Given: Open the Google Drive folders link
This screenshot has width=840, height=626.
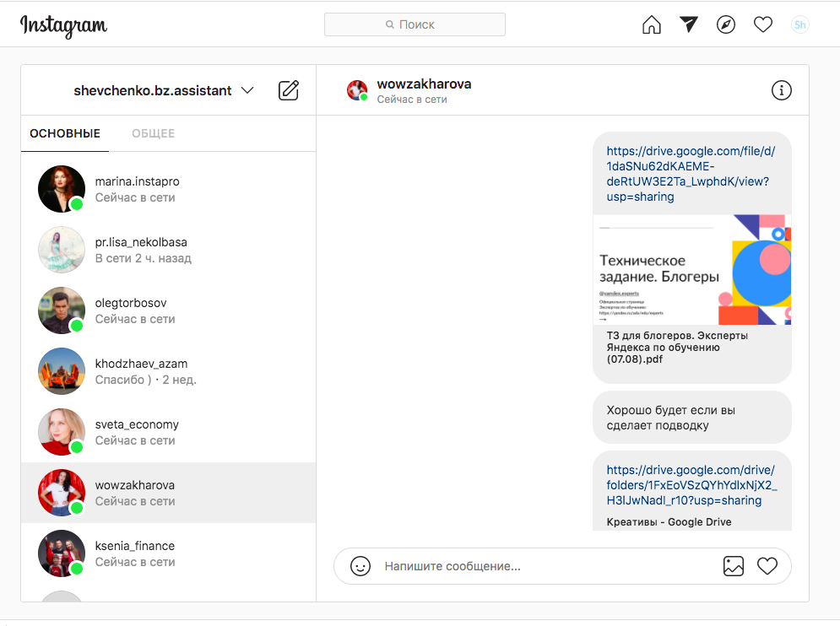Looking at the screenshot, I should (x=691, y=485).
